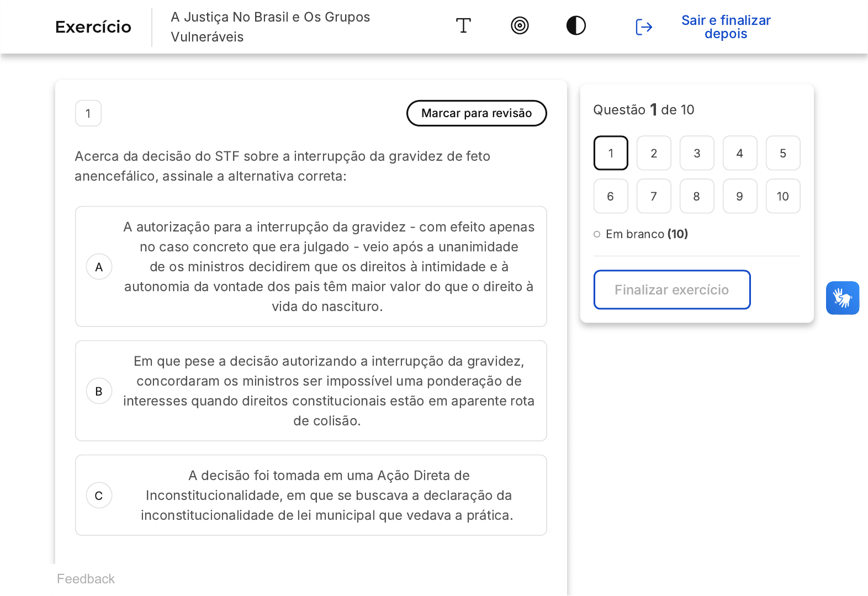Select the current question 1 navigator box
The width and height of the screenshot is (868, 596).
coord(611,153)
